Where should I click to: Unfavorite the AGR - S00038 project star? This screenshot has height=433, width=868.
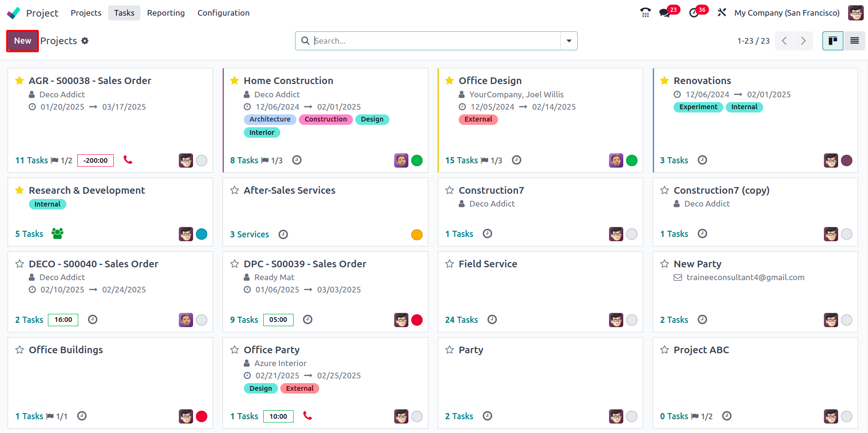19,81
